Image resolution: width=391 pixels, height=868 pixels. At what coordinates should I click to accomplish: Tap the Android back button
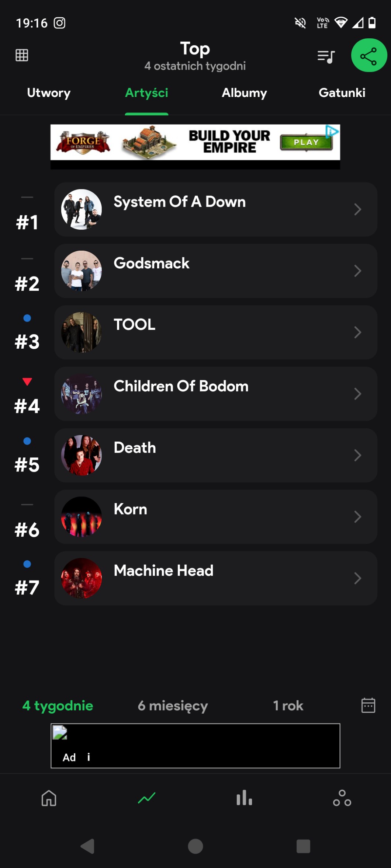click(88, 846)
